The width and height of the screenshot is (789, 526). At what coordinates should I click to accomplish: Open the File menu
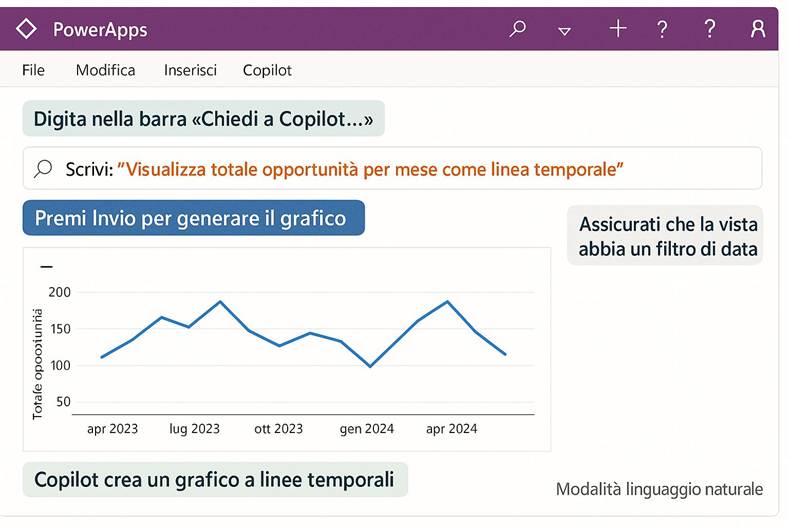33,70
